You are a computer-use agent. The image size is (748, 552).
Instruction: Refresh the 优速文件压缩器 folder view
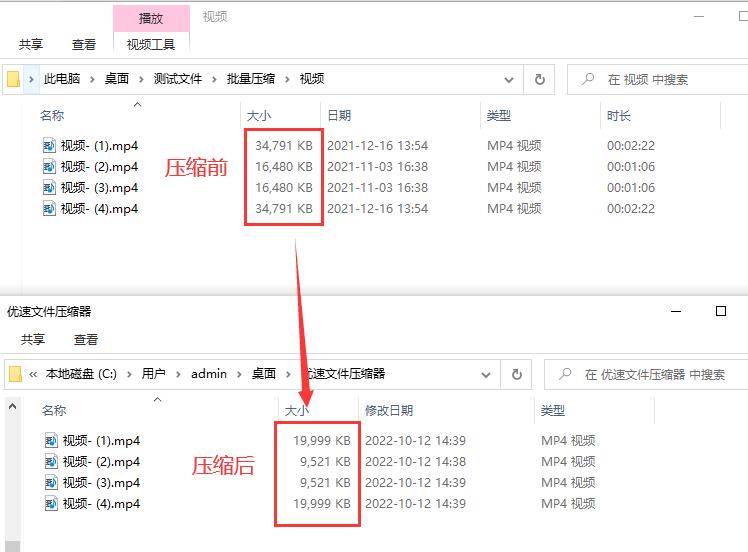(x=517, y=375)
